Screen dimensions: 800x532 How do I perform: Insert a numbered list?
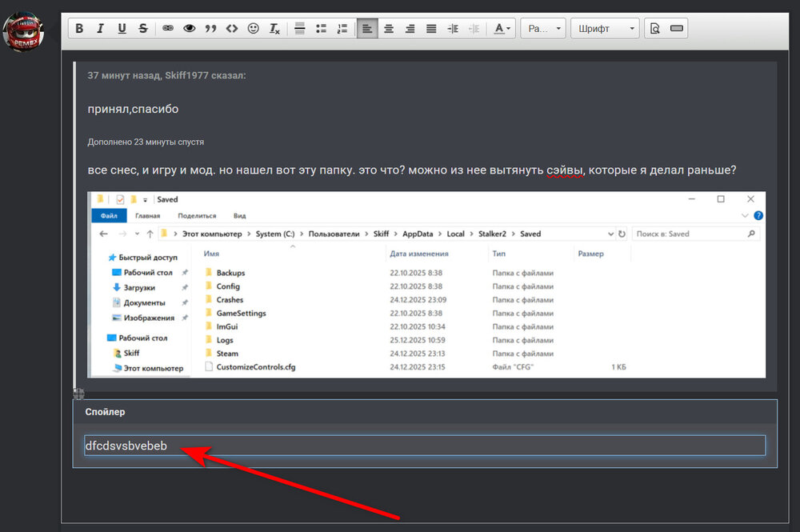[x=342, y=29]
